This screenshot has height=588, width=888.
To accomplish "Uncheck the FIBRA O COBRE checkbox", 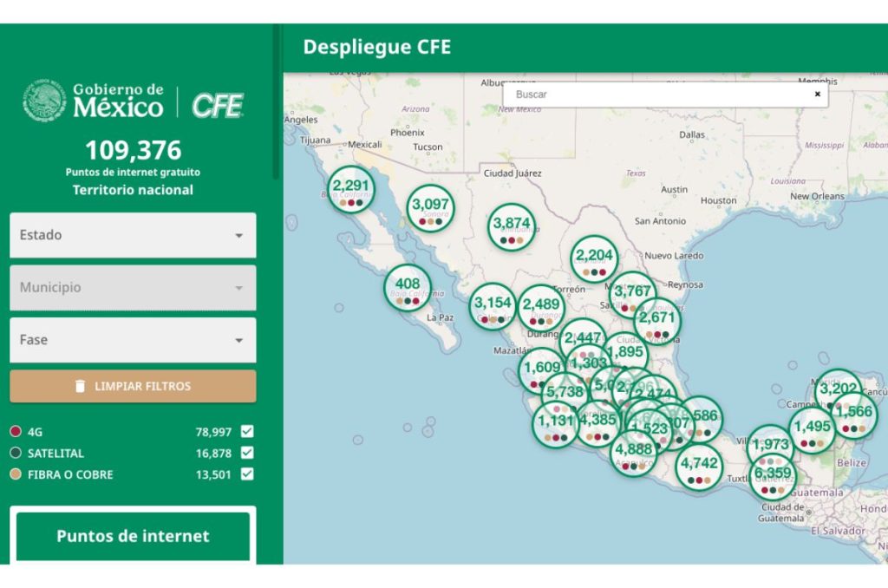I will 245,474.
